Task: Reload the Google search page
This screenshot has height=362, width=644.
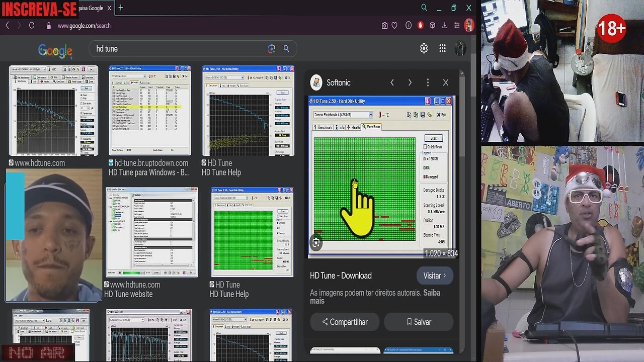Action: pos(32,26)
